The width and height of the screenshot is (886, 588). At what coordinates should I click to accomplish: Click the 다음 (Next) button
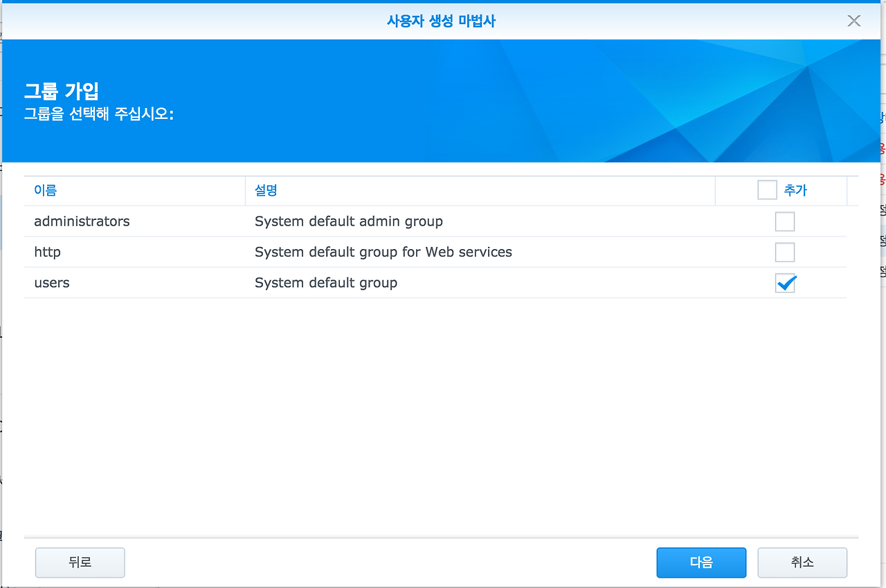[701, 562]
